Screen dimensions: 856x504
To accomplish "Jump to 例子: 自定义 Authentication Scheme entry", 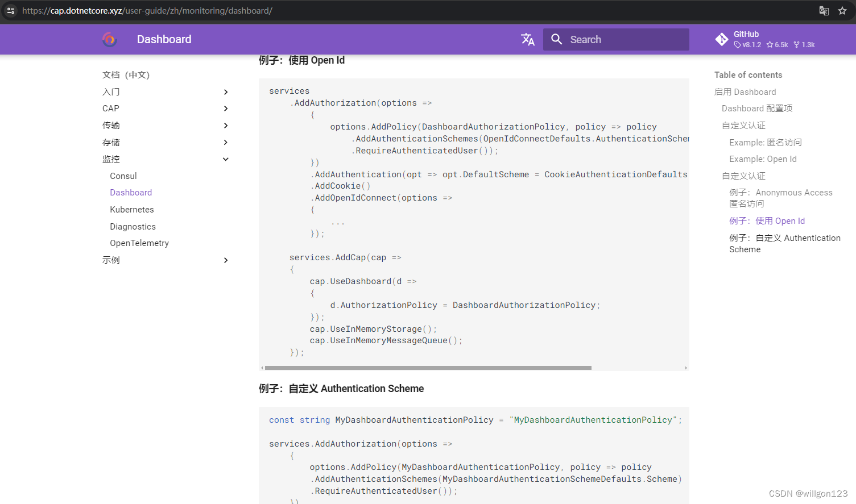I will pos(785,244).
